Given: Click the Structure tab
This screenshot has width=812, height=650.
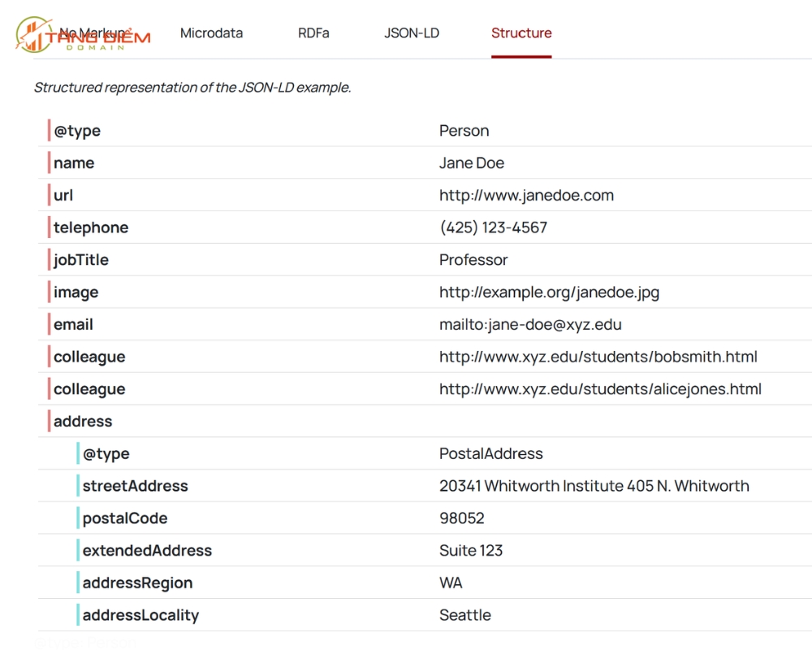Looking at the screenshot, I should 521,33.
